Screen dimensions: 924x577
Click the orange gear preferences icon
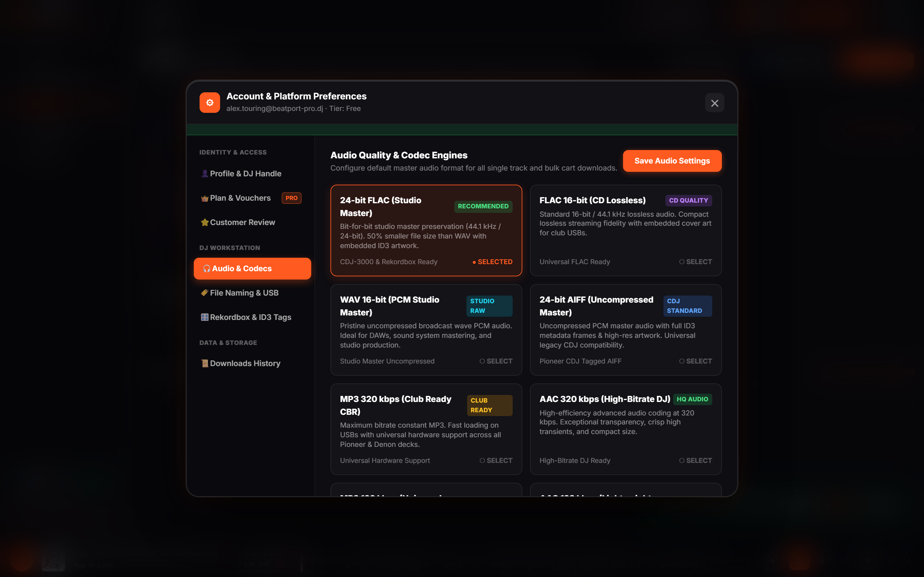210,102
